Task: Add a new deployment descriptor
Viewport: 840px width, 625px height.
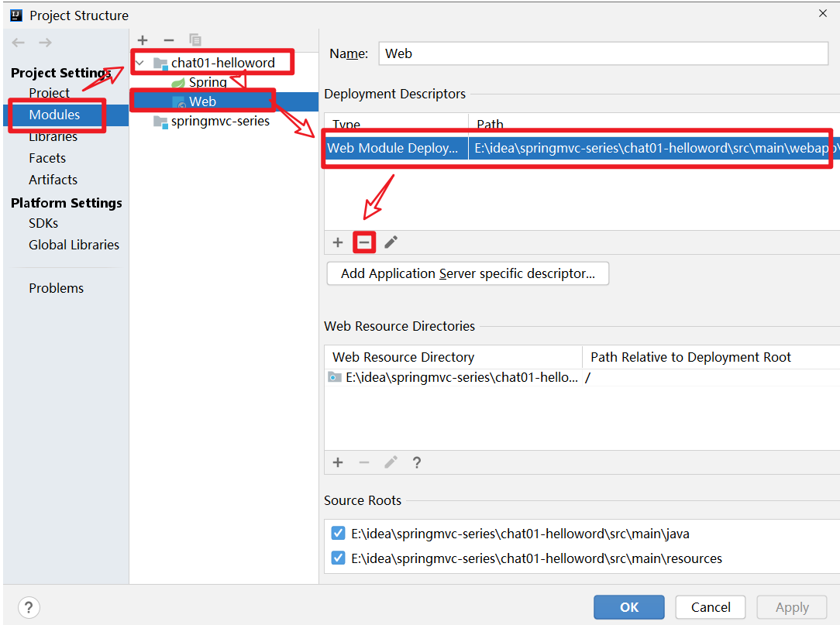Action: 338,242
